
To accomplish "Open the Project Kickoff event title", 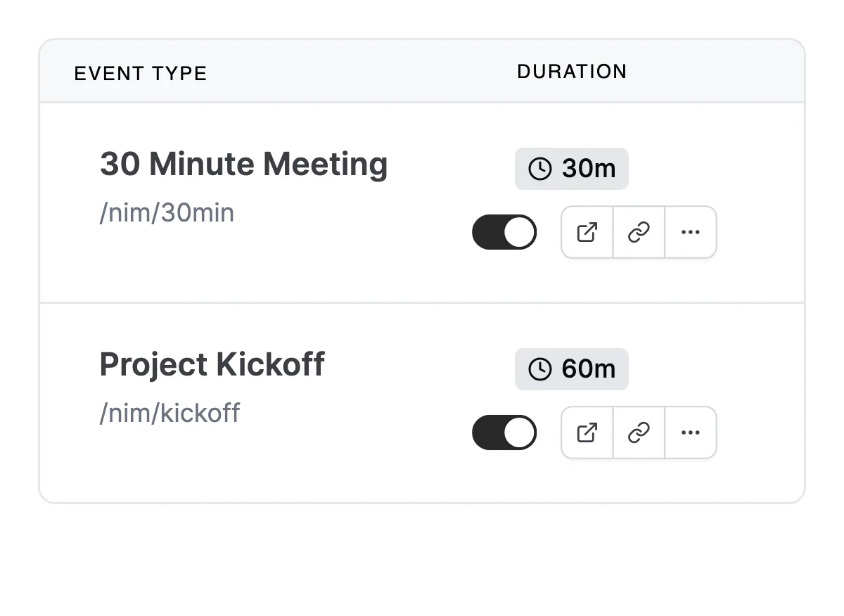I will 212,364.
